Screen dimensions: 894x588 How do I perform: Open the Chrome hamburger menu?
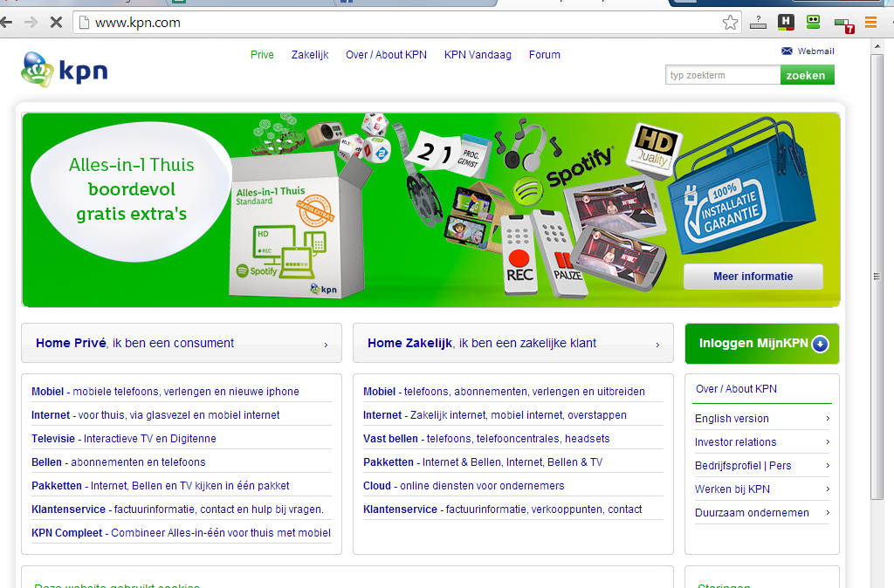point(870,23)
